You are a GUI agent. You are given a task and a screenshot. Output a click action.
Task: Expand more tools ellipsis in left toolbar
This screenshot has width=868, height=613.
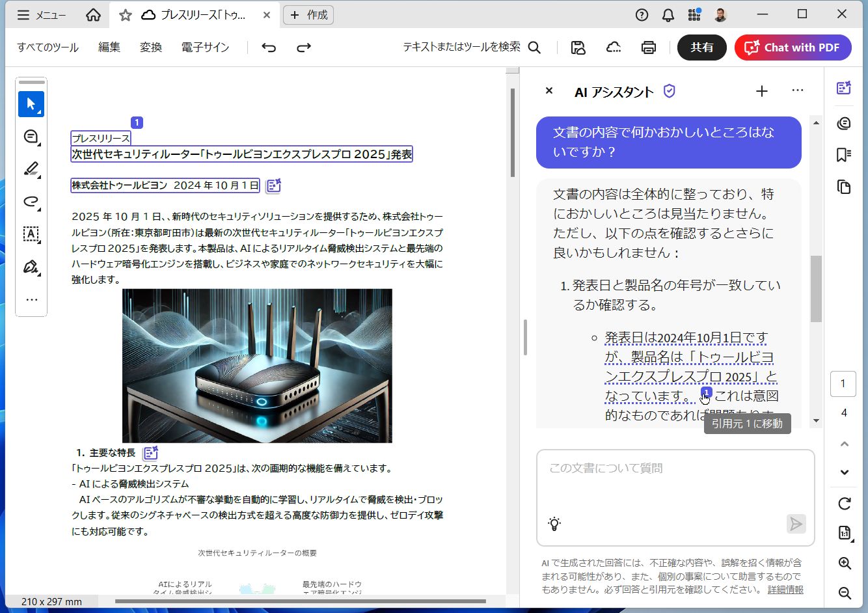[31, 300]
